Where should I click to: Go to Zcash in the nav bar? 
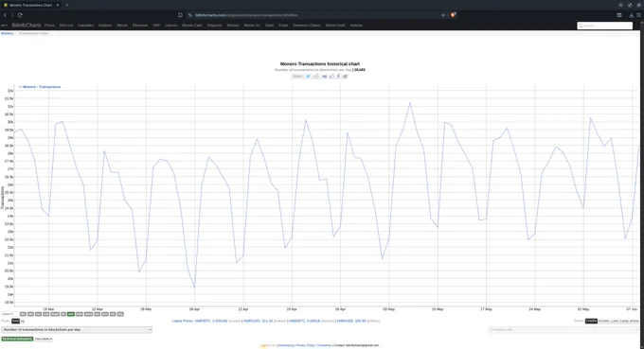pos(283,26)
